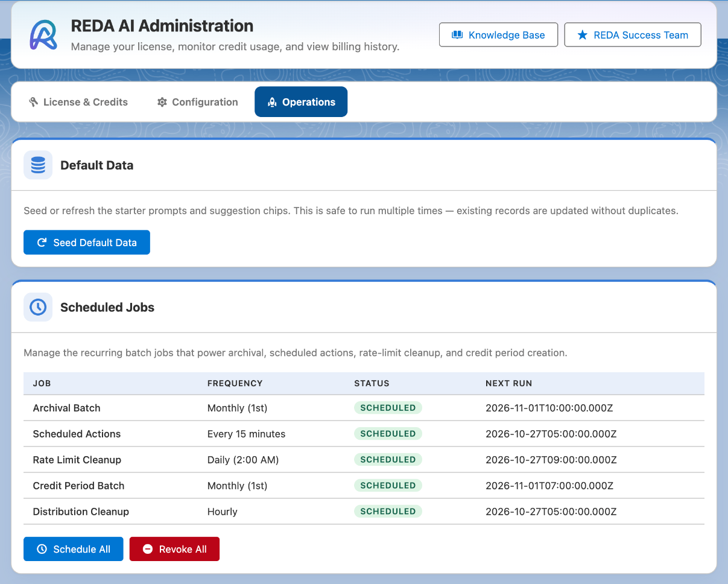Click the Default Data database icon
This screenshot has height=584, width=728.
click(x=38, y=165)
